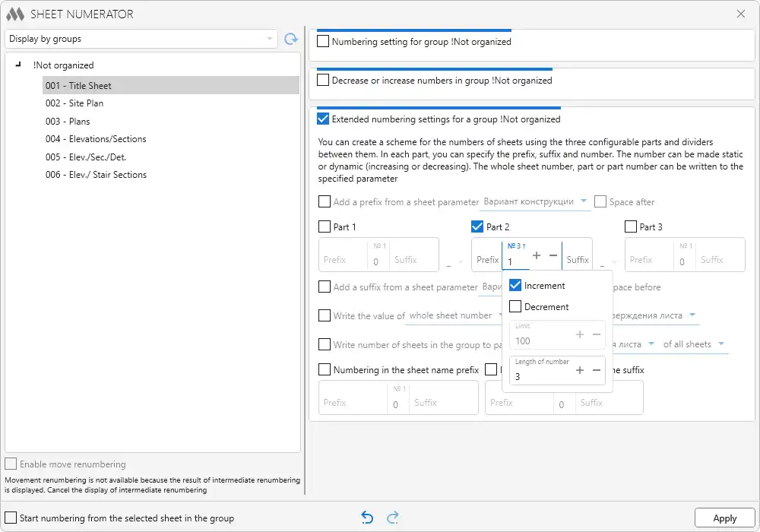Select 004 - Elevations/Sections sheet

coord(96,139)
